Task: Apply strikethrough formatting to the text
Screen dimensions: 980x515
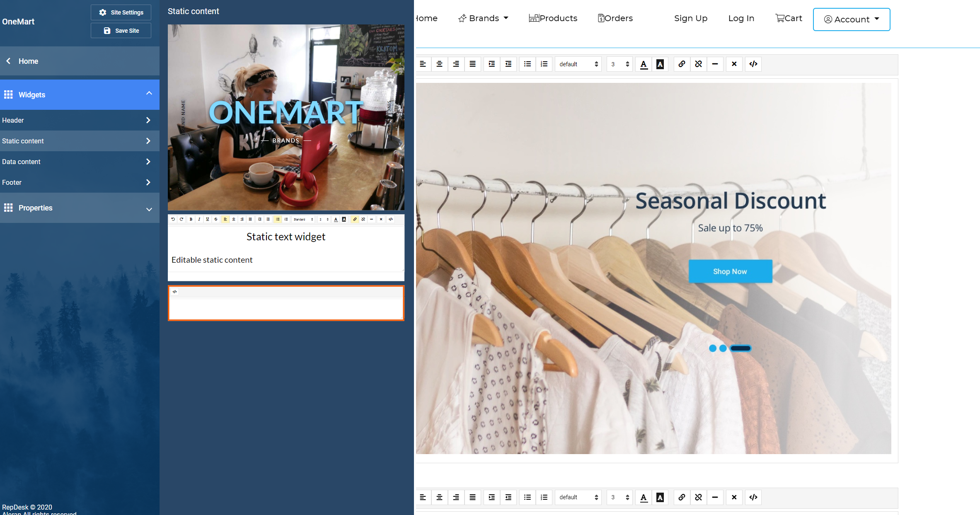Action: [215, 219]
